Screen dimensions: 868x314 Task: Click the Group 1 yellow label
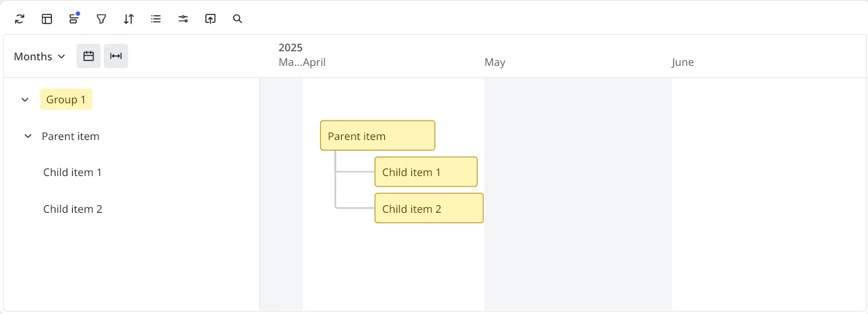coord(66,100)
